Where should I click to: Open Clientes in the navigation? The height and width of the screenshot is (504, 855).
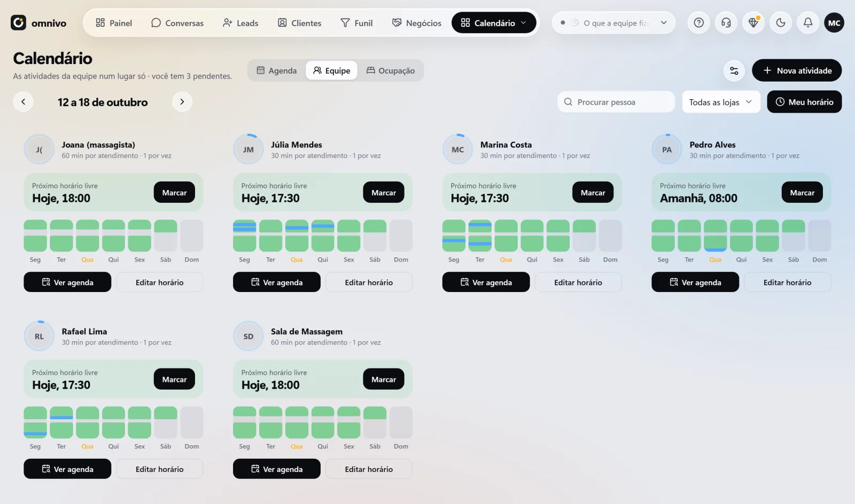click(x=299, y=23)
